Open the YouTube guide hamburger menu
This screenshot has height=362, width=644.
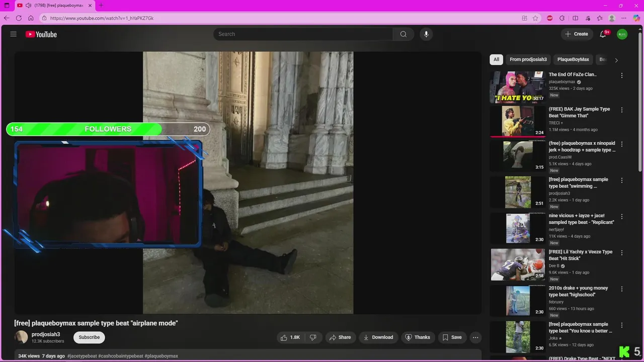click(14, 34)
